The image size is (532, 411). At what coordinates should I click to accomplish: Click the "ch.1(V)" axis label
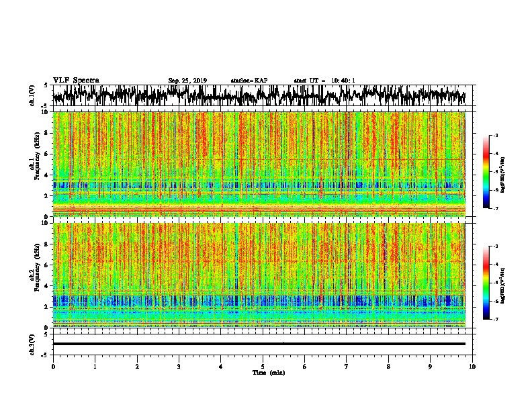pyautogui.click(x=32, y=95)
